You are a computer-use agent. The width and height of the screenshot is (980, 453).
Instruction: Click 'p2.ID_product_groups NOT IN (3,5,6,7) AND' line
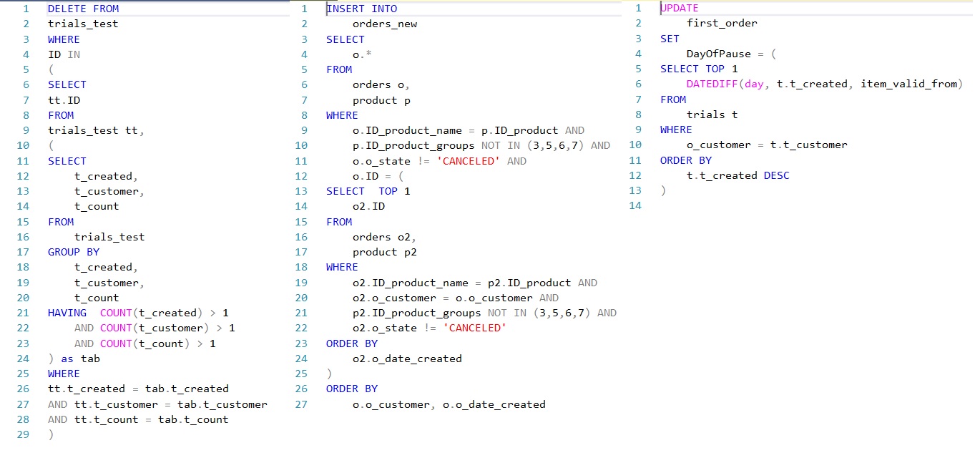pos(484,313)
